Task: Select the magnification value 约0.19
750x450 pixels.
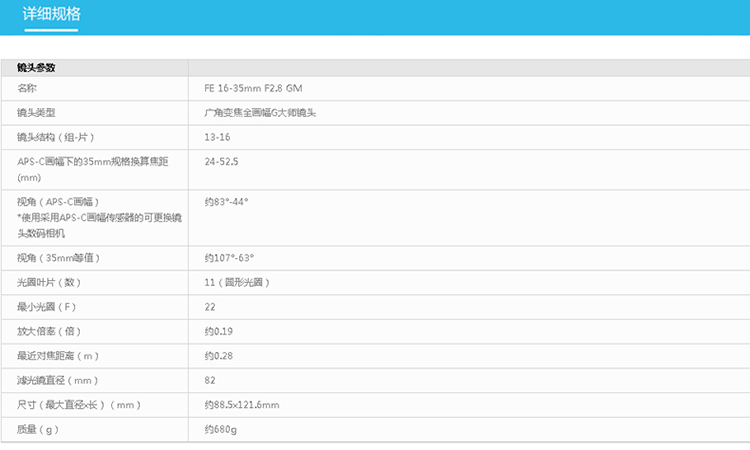Action: pos(218,331)
